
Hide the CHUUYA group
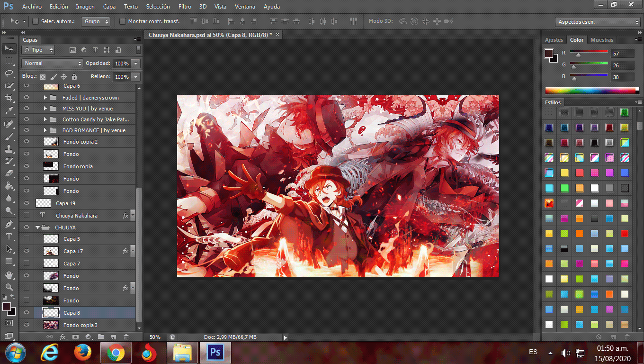(27, 227)
